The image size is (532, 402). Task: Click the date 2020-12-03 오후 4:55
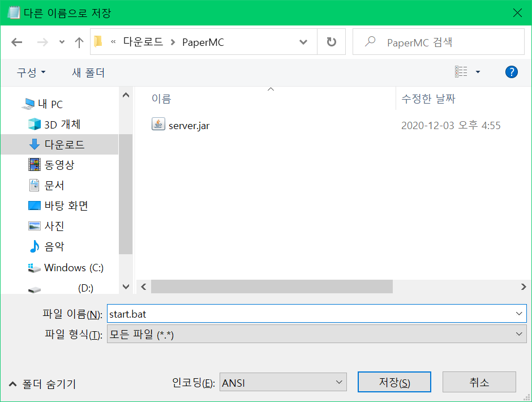coord(451,125)
